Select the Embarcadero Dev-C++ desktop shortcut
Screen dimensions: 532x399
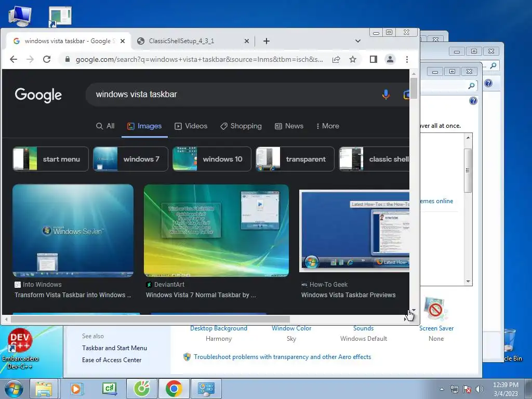20,349
